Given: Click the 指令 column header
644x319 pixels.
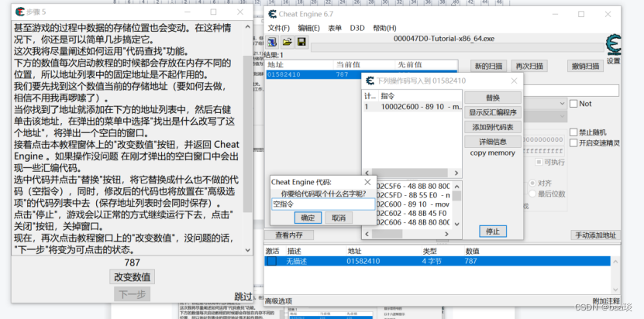Looking at the screenshot, I should (388, 96).
